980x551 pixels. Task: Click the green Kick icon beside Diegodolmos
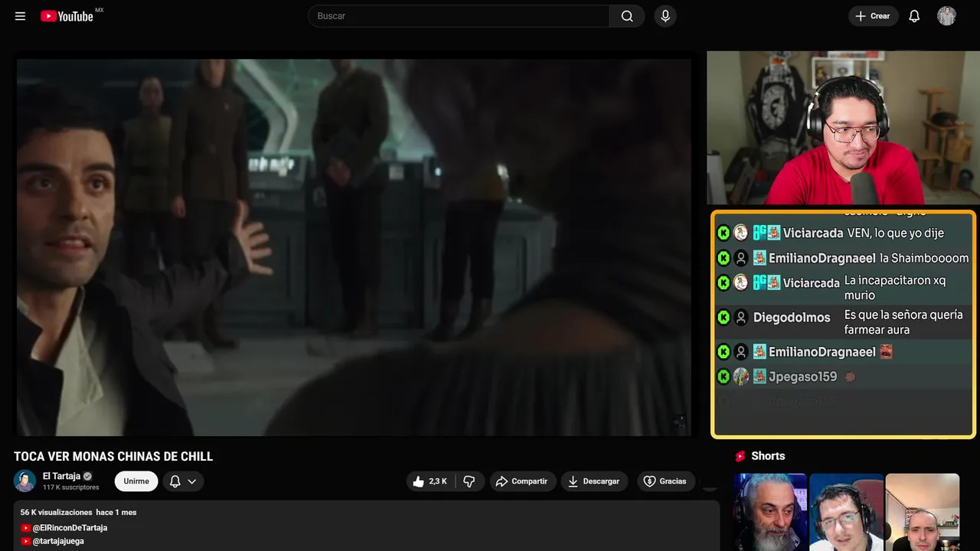click(x=724, y=318)
